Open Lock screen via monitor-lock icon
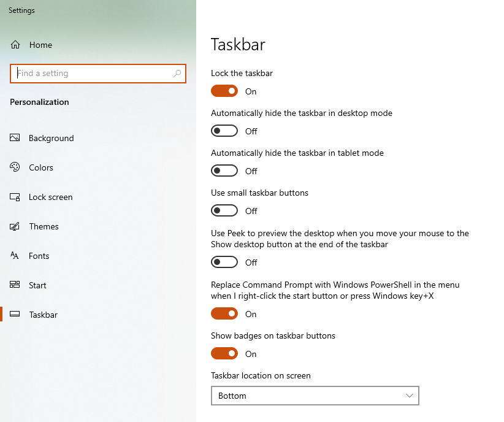This screenshot has width=504, height=422. click(x=15, y=197)
